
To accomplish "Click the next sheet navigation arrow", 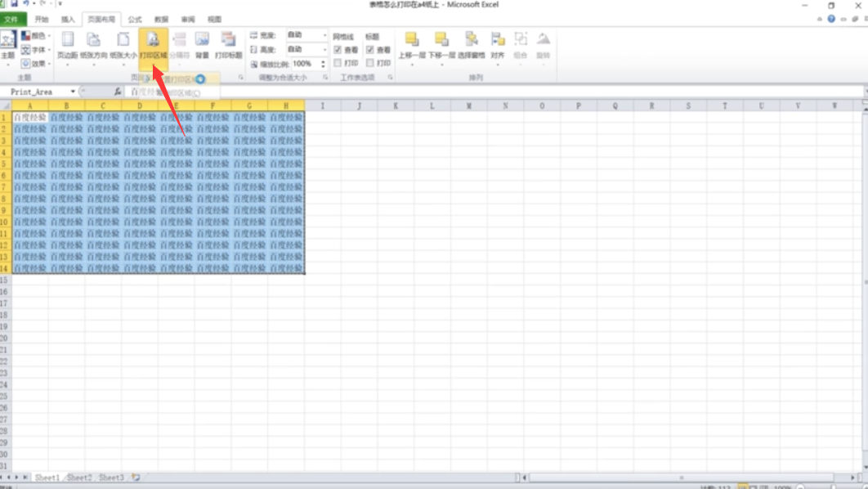I will 16,478.
